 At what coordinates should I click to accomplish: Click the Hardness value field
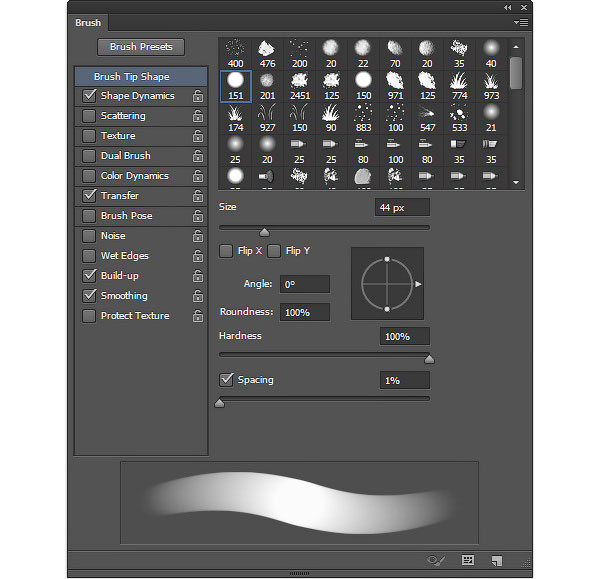405,336
